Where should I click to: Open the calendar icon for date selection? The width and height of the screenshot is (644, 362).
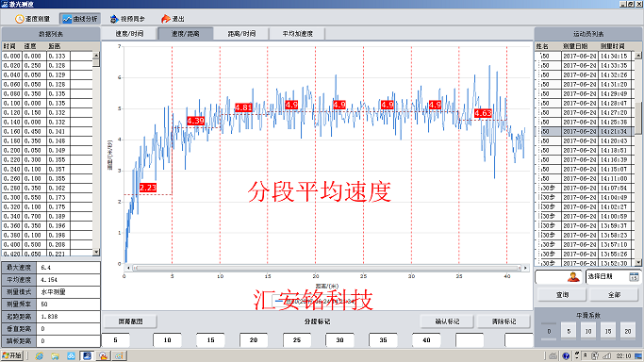[634, 276]
